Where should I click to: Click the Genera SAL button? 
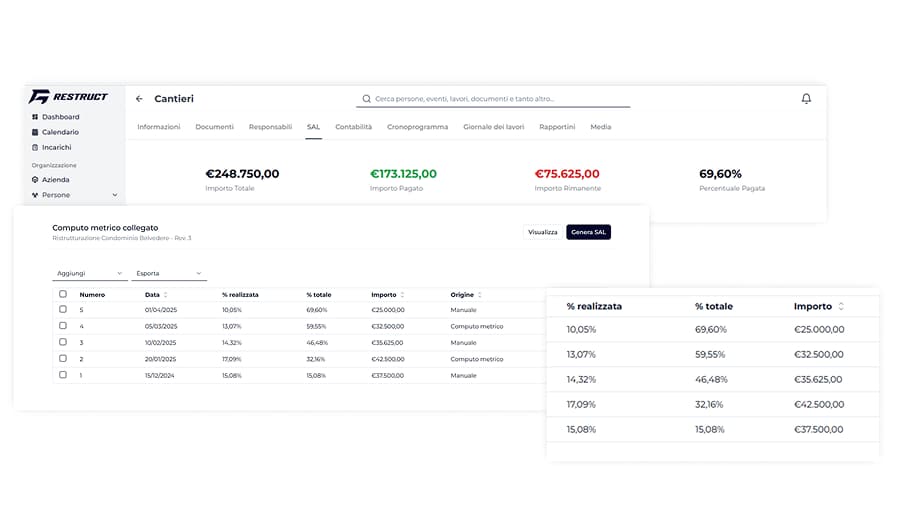click(588, 232)
